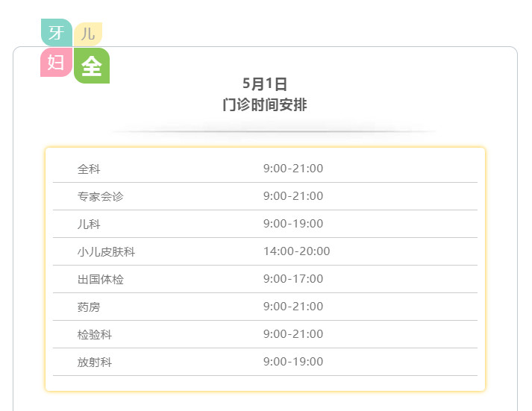
Task: Click the 9:00-21:00 time for 药房
Action: (x=293, y=307)
